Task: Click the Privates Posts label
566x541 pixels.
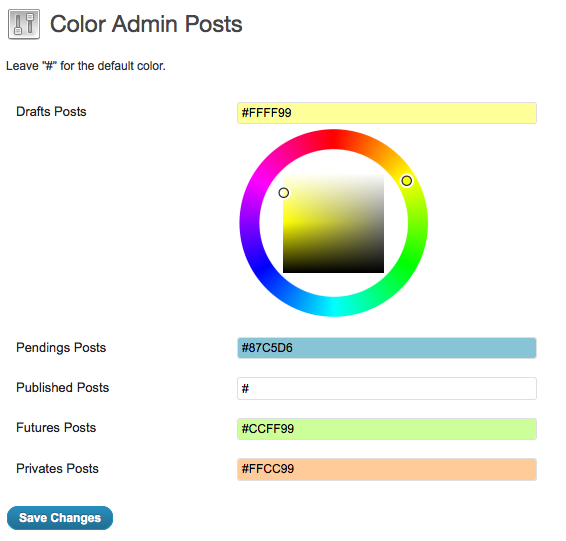Action: 57,468
